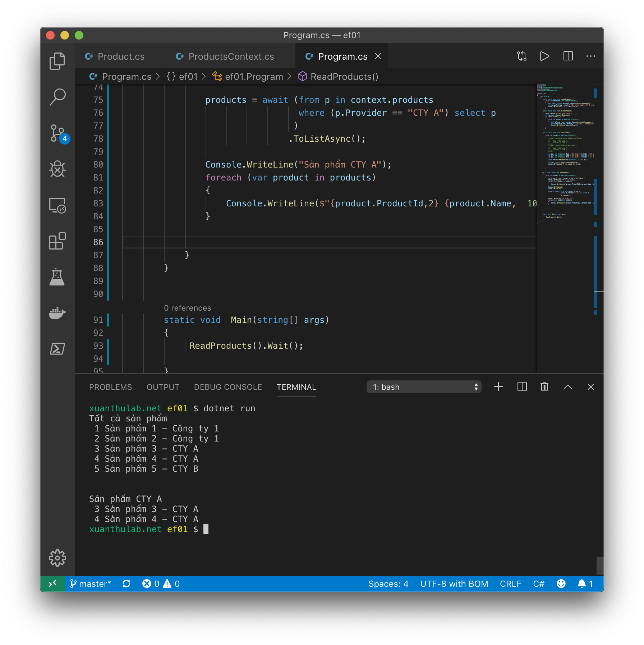Click the master* branch in status bar
644x645 pixels.
[90, 584]
